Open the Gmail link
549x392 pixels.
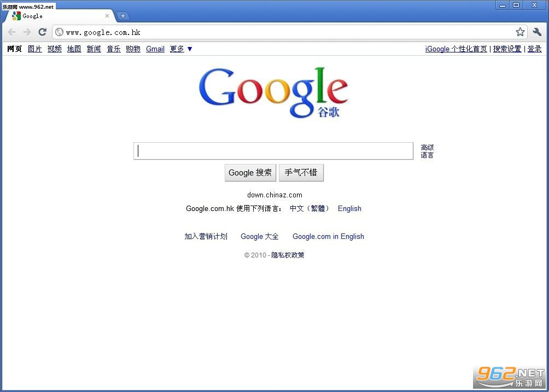(x=155, y=49)
